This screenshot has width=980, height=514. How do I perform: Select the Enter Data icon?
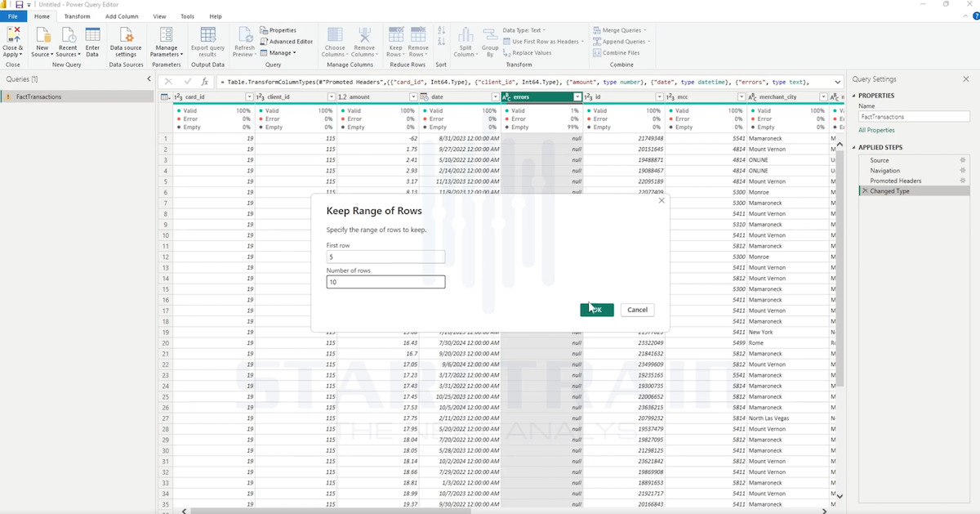(x=92, y=35)
